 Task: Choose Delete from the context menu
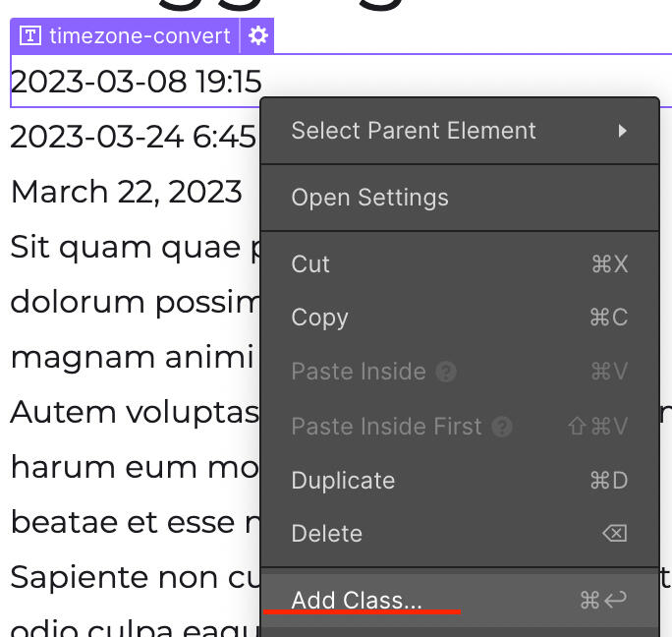tap(326, 534)
